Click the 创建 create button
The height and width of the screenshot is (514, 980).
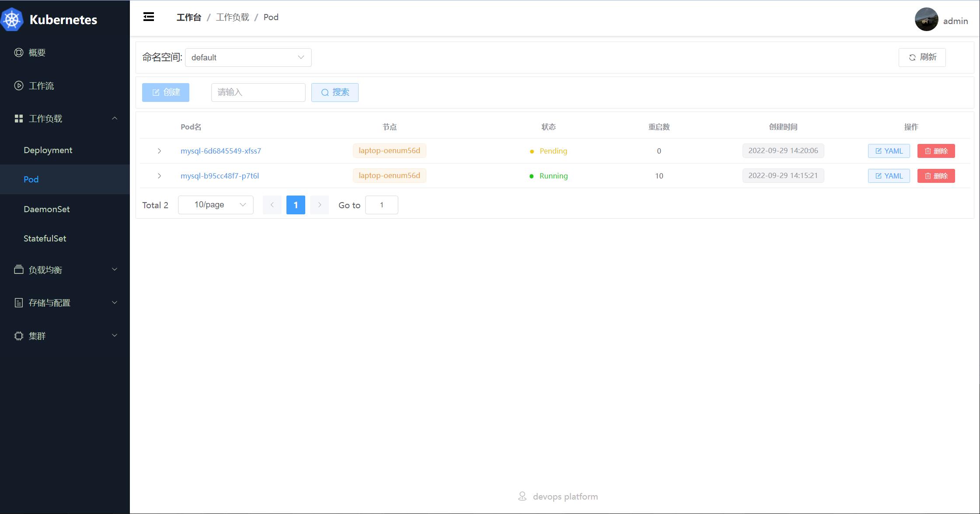[166, 92]
